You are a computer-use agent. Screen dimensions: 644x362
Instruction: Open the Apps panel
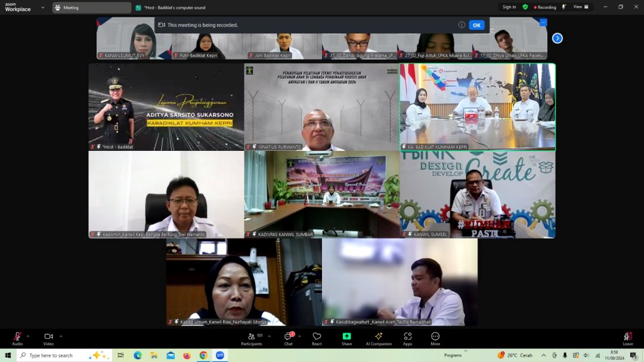[x=407, y=338]
